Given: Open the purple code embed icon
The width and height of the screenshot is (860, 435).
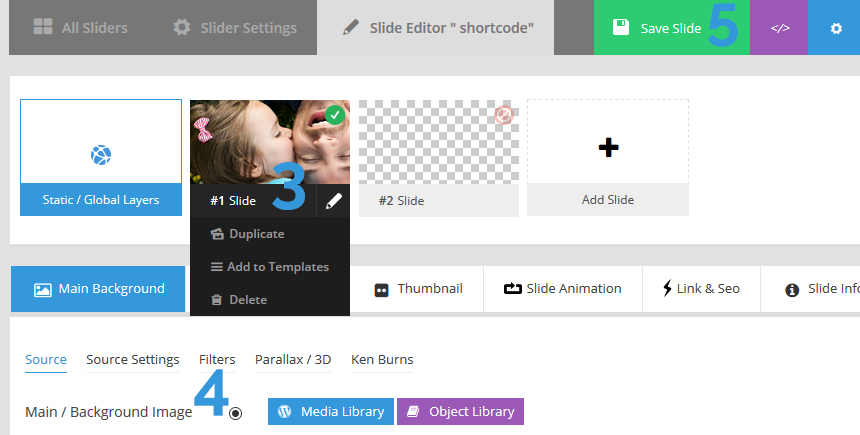Looking at the screenshot, I should (779, 28).
